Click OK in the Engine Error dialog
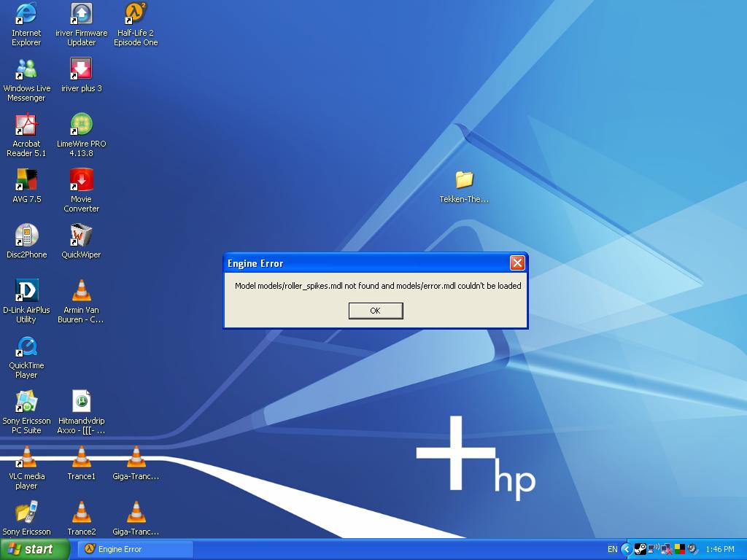The height and width of the screenshot is (560, 747). 376,311
